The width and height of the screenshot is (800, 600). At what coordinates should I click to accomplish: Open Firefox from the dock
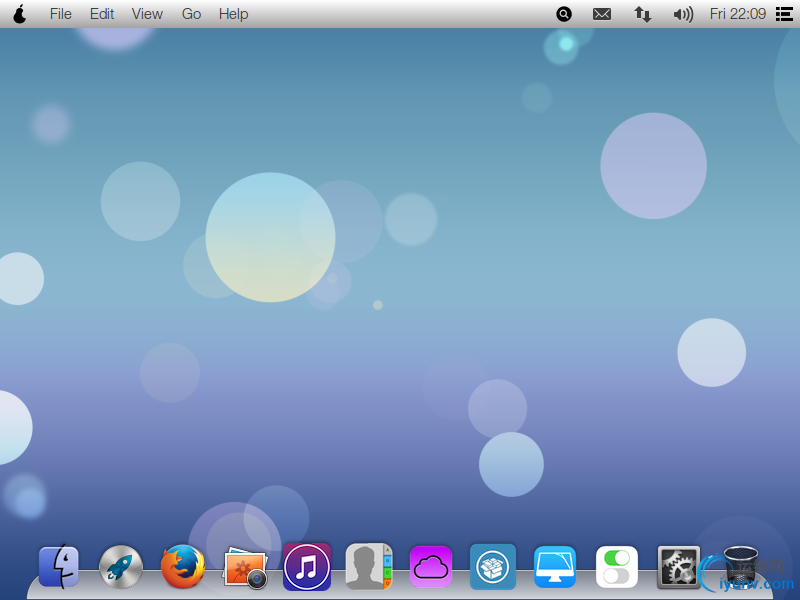click(x=183, y=566)
